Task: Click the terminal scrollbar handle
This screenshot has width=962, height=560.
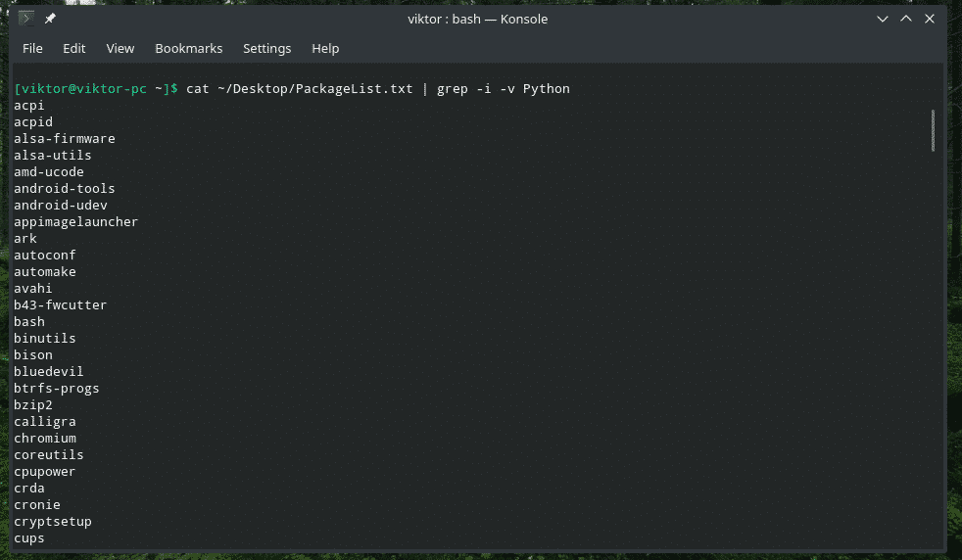Action: (x=933, y=130)
